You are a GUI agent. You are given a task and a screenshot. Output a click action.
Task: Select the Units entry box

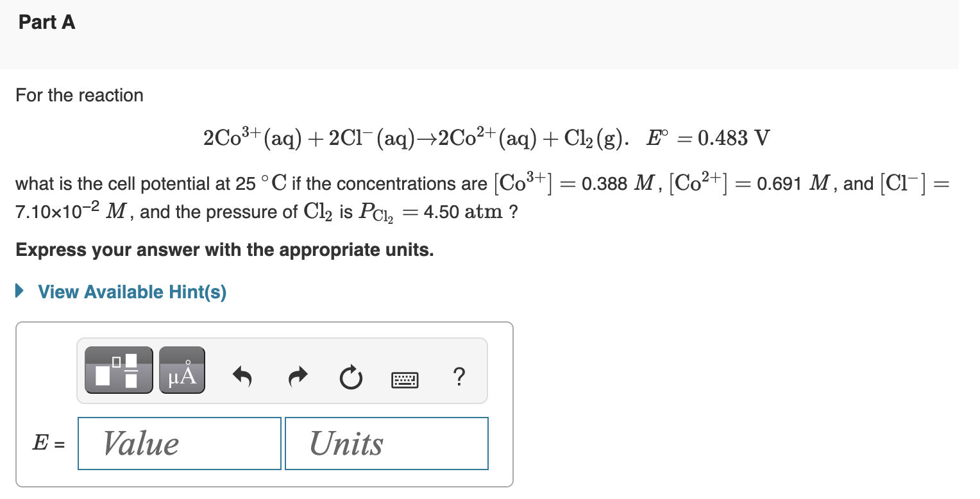[385, 443]
